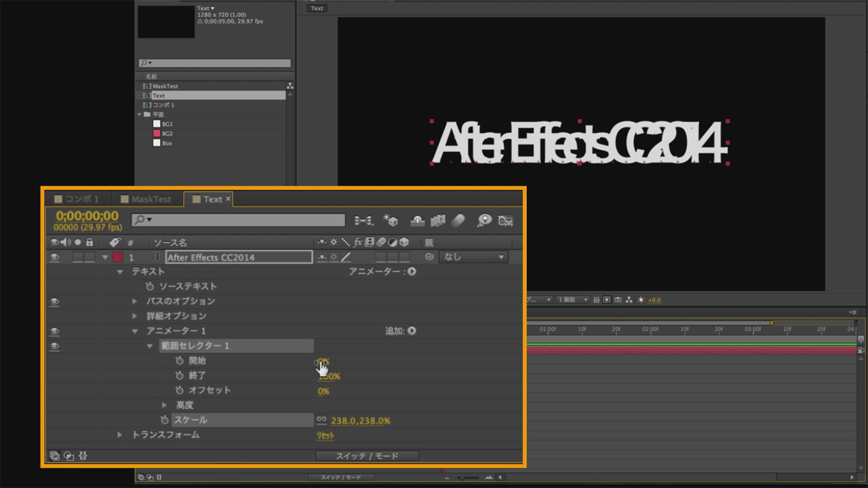Click stopwatch next to 開始
Image resolution: width=868 pixels, height=488 pixels.
(179, 361)
